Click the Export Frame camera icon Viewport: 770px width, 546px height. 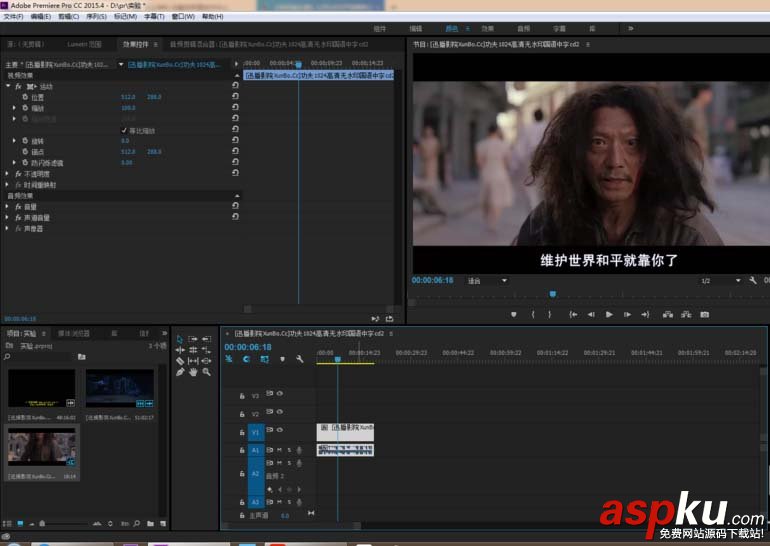[x=704, y=314]
